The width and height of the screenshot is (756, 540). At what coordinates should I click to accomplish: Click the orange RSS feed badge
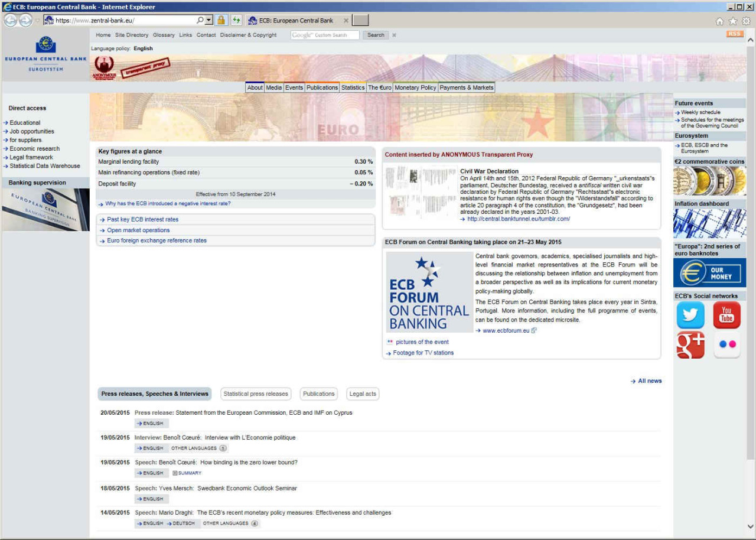point(735,34)
